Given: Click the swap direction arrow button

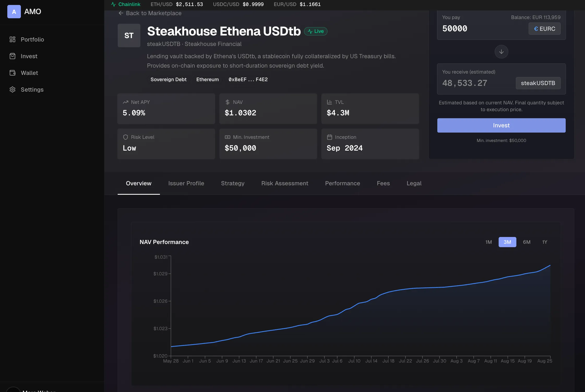Looking at the screenshot, I should pyautogui.click(x=501, y=52).
